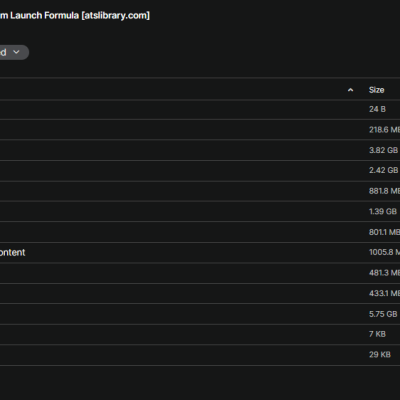Image resolution: width=400 pixels, height=400 pixels.
Task: Select the row sized 481.3 MB
Action: (x=200, y=273)
